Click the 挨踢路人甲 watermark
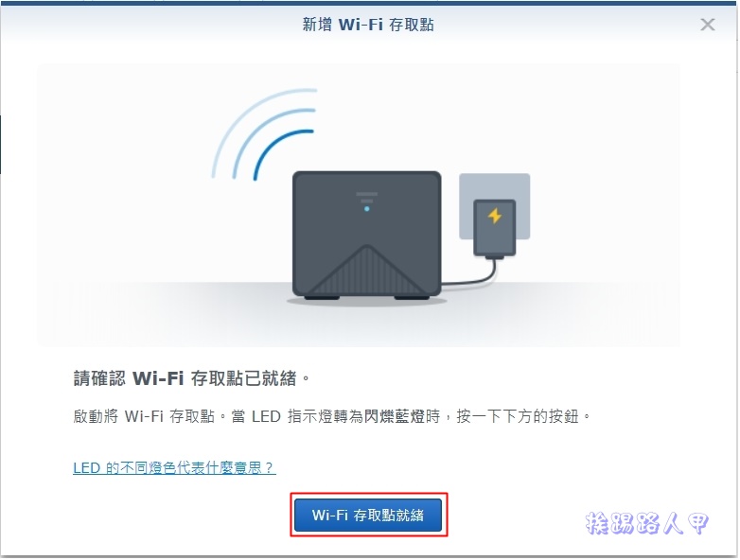This screenshot has height=560, width=740. 646,523
